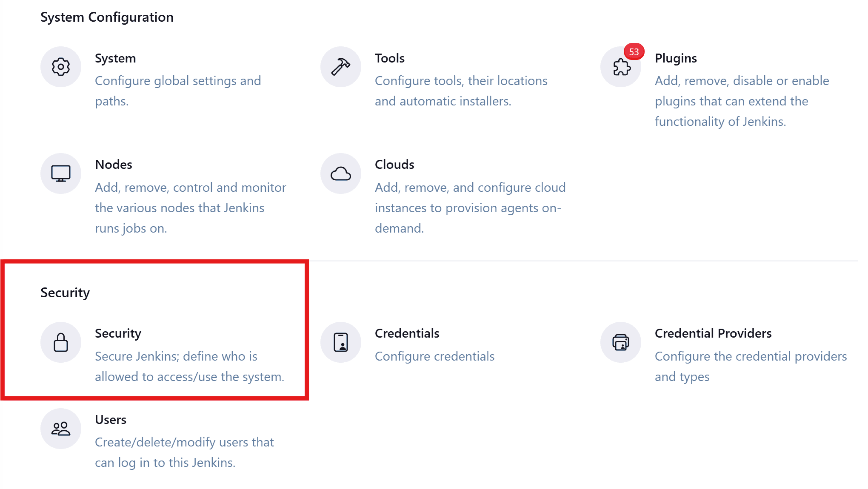Click the Security section heading

point(65,292)
